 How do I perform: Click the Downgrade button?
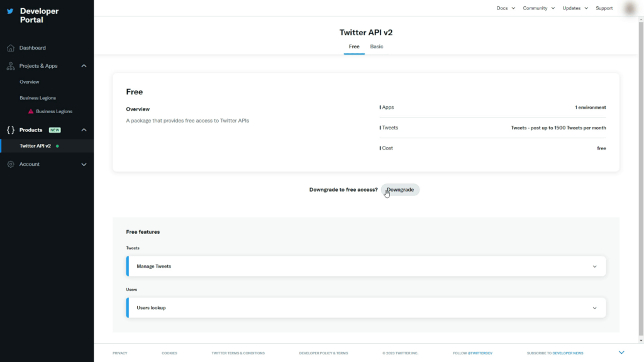[400, 189]
